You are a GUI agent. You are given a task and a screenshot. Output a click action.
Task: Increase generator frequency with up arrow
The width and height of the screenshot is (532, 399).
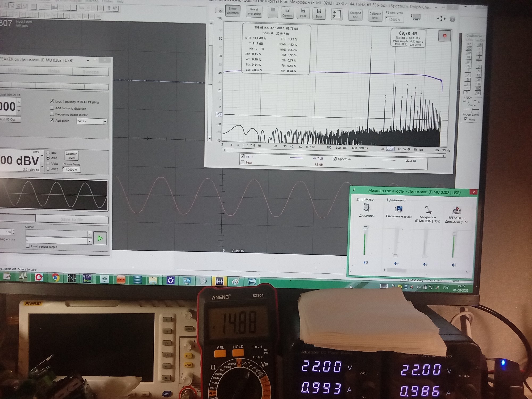click(x=19, y=102)
